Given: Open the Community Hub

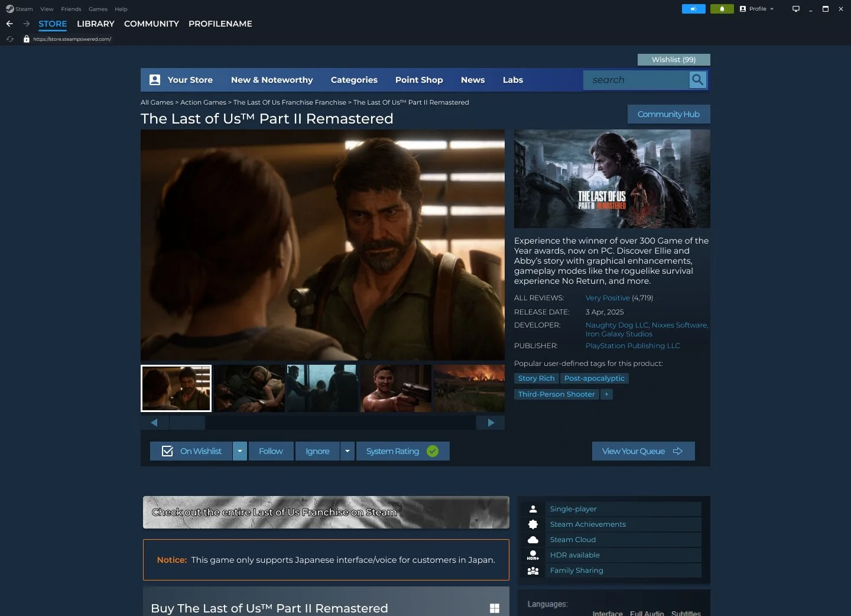Looking at the screenshot, I should pyautogui.click(x=669, y=114).
